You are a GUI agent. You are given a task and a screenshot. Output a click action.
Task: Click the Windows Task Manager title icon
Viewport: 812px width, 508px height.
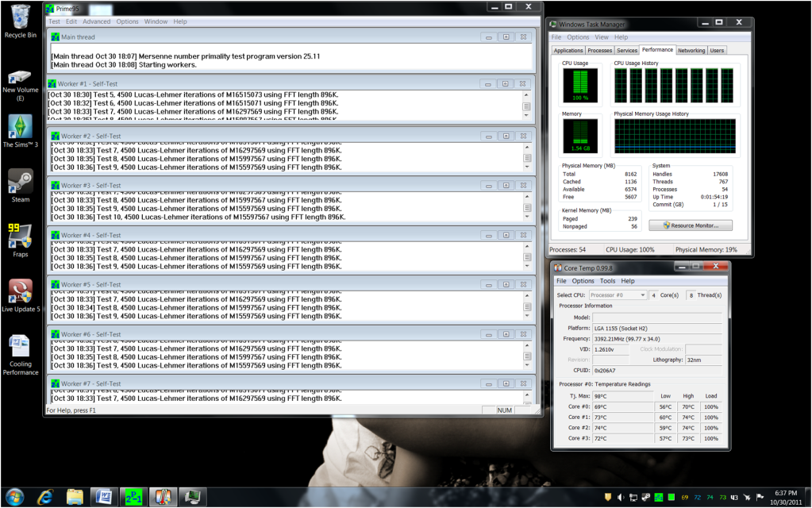553,25
